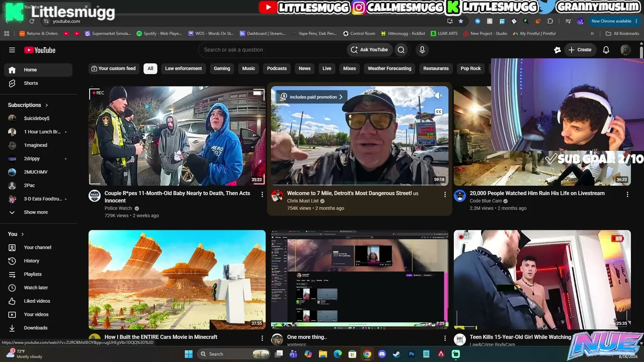Open options for the Minecraft Cars video
The width and height of the screenshot is (644, 362).
tap(262, 338)
